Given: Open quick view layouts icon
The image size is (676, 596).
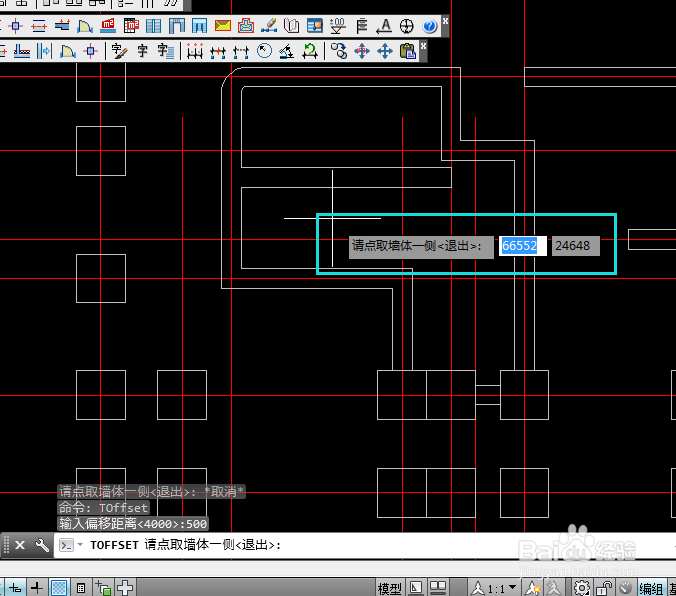Looking at the screenshot, I should [x=416, y=588].
